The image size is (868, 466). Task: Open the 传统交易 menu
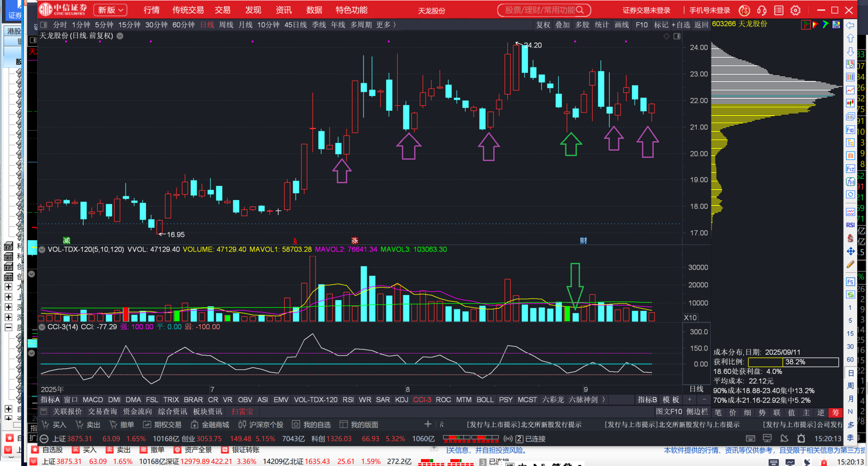point(188,10)
